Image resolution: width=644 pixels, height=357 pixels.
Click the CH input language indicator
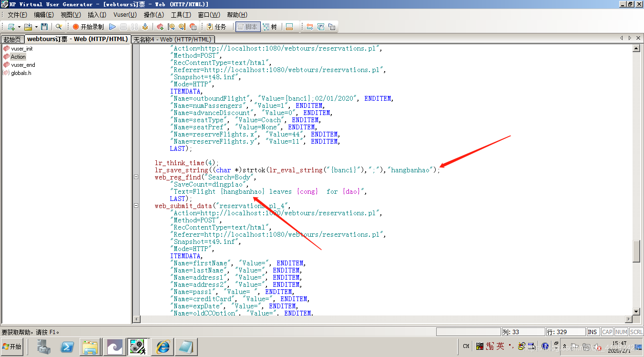tap(466, 346)
